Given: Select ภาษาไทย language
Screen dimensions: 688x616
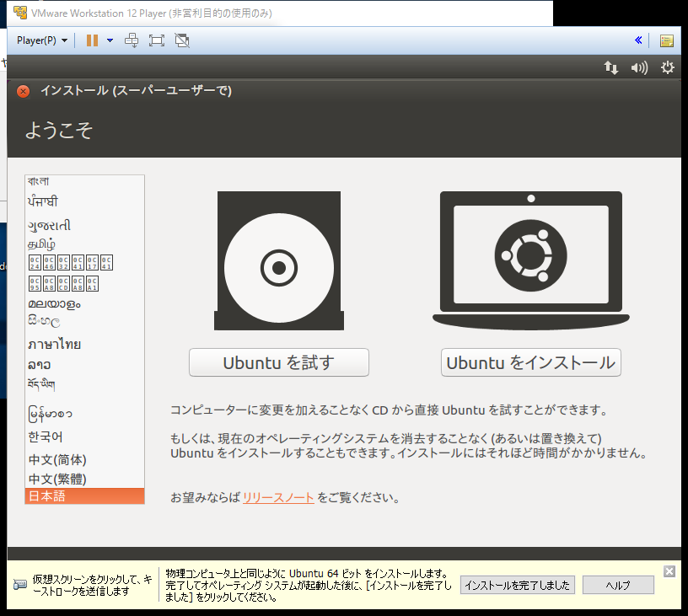Looking at the screenshot, I should 84,344.
